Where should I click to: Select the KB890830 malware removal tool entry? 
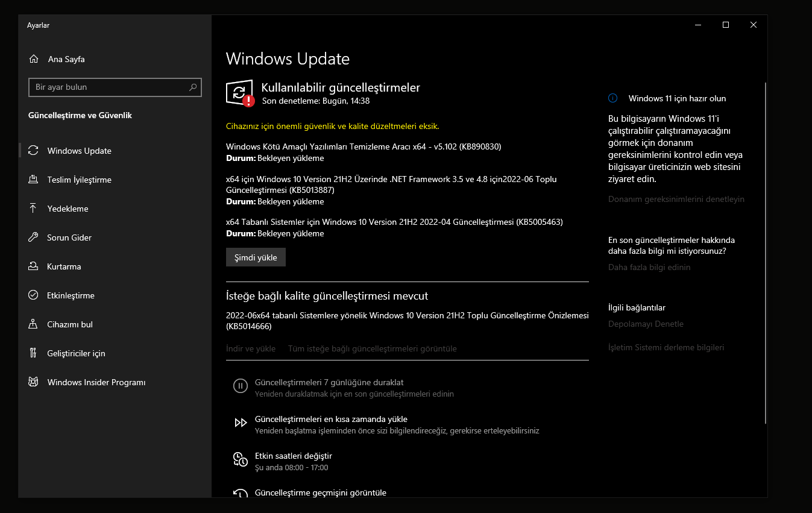click(x=364, y=146)
